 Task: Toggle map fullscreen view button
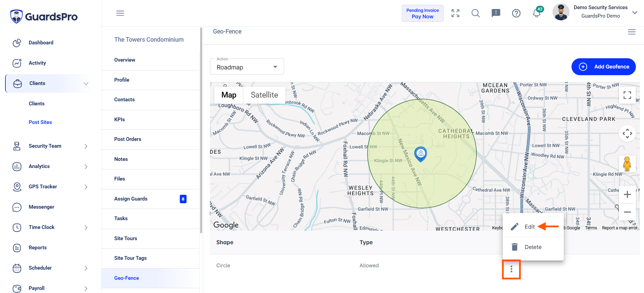pyautogui.click(x=627, y=95)
